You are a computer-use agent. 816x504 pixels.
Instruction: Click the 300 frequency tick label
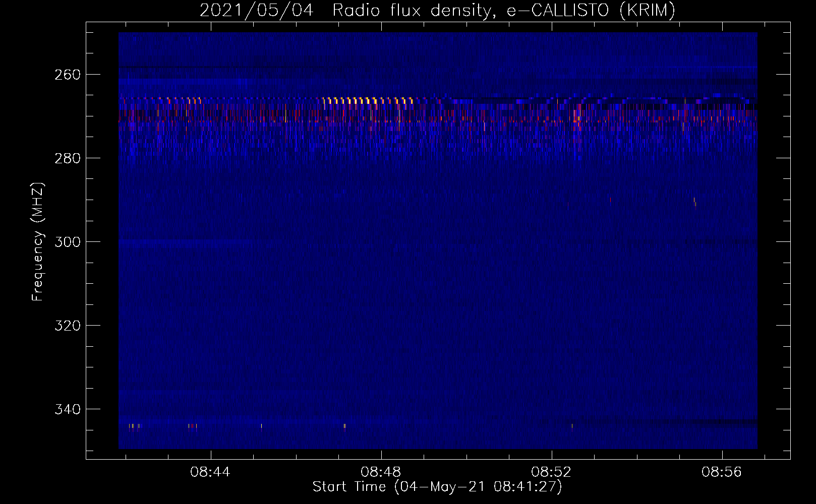pos(67,242)
